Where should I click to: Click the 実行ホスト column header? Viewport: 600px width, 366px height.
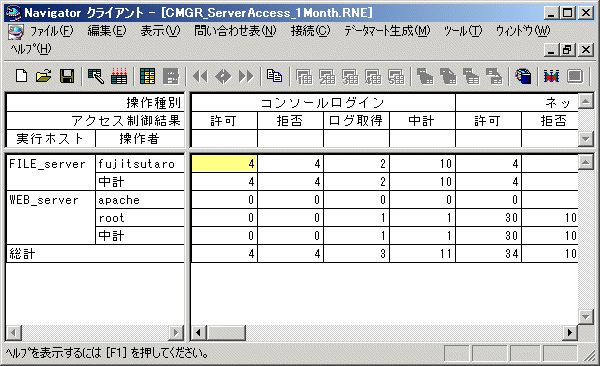tap(51, 139)
